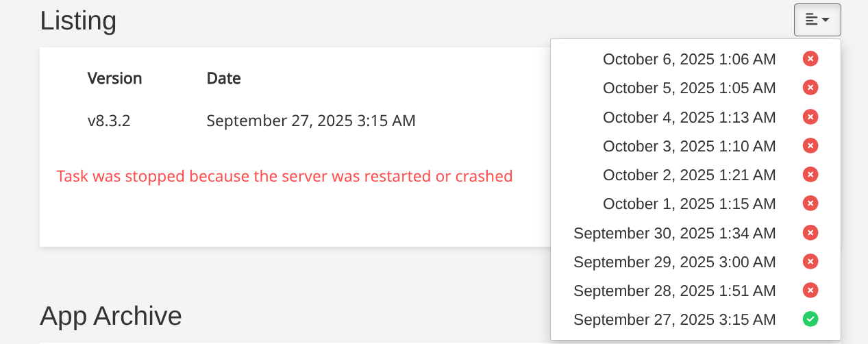The width and height of the screenshot is (868, 344).
Task: Click the failed icon beside September 28
Action: pos(810,291)
